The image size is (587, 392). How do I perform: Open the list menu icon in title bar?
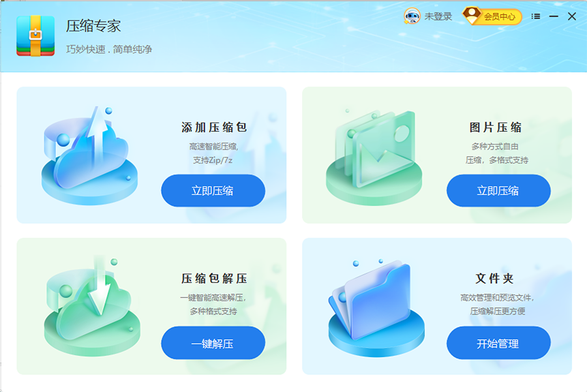[535, 16]
